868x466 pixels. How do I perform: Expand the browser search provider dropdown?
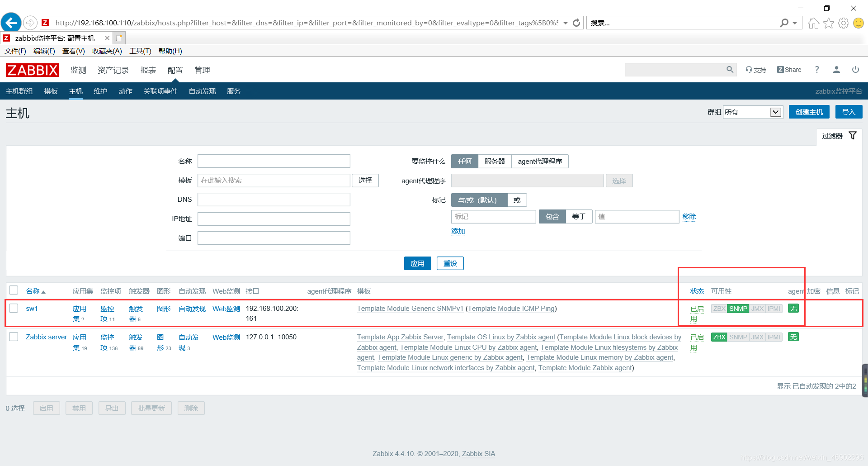[x=795, y=23]
